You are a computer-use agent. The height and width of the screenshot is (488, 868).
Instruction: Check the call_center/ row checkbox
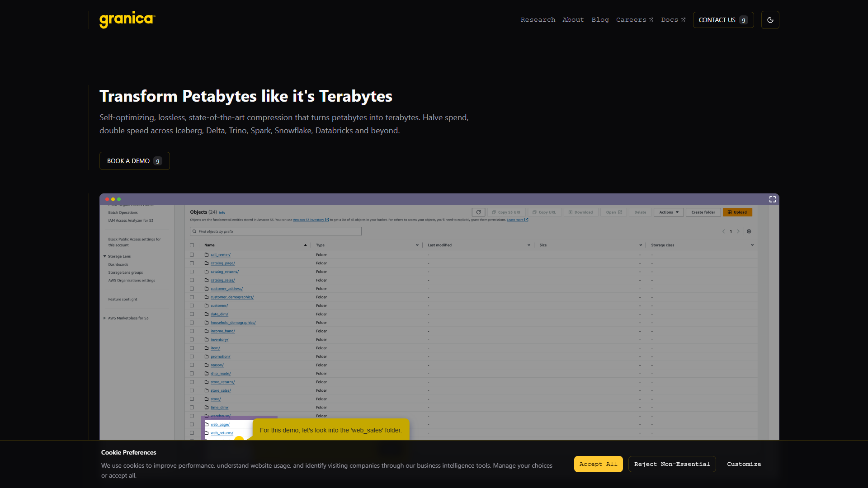point(192,255)
